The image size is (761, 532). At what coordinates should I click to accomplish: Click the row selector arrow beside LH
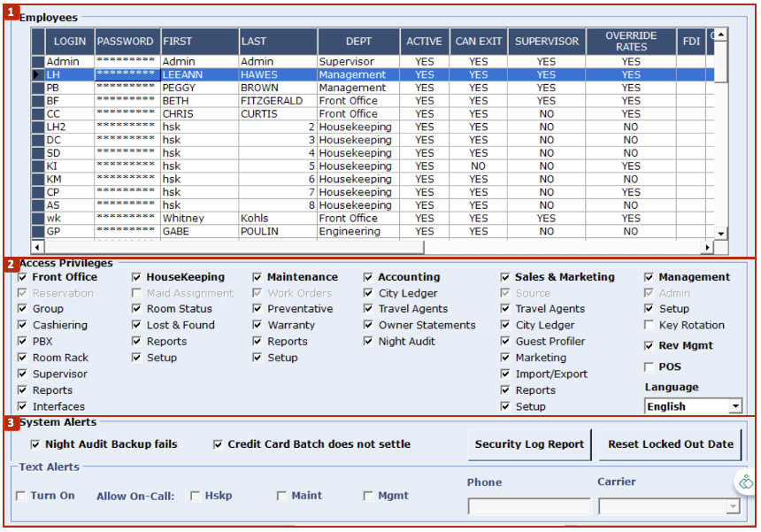click(x=37, y=75)
